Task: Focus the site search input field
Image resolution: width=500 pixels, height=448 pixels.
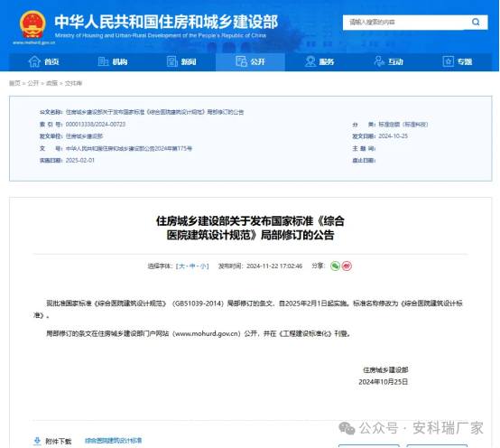Action: (403, 23)
